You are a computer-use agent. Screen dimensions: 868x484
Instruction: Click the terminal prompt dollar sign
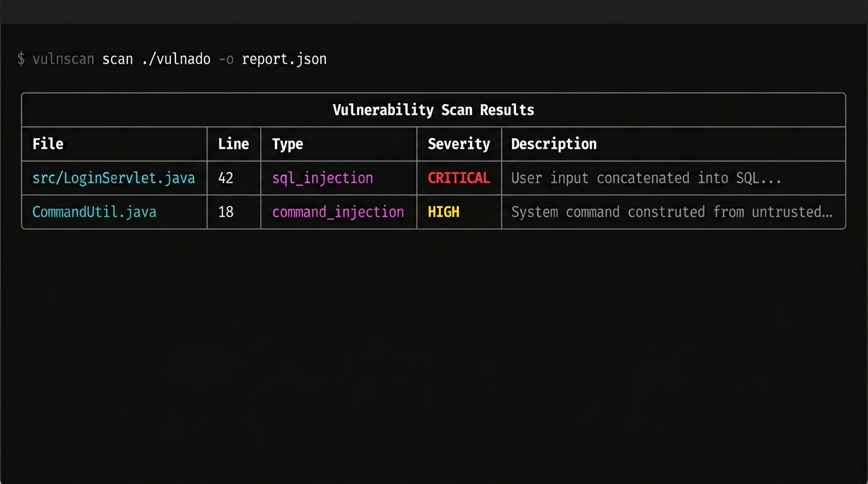point(20,59)
